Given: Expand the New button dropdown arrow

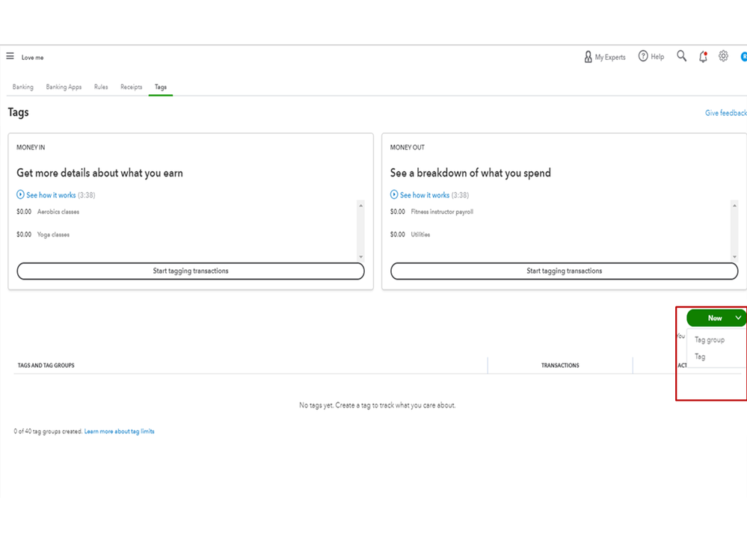Looking at the screenshot, I should (x=738, y=318).
